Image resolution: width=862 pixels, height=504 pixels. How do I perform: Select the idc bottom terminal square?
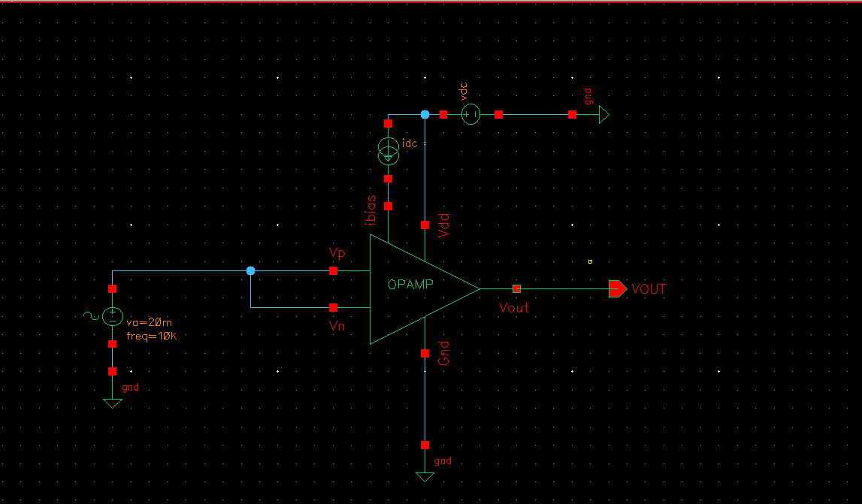click(x=388, y=179)
